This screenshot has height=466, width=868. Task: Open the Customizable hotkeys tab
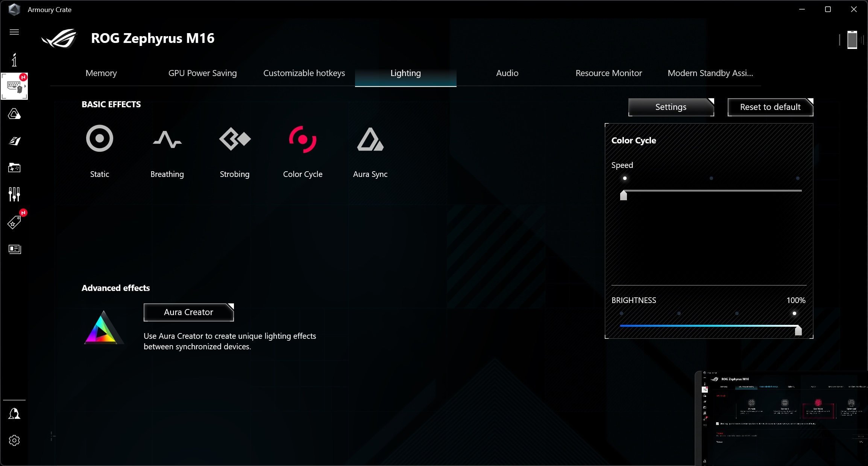tap(304, 73)
